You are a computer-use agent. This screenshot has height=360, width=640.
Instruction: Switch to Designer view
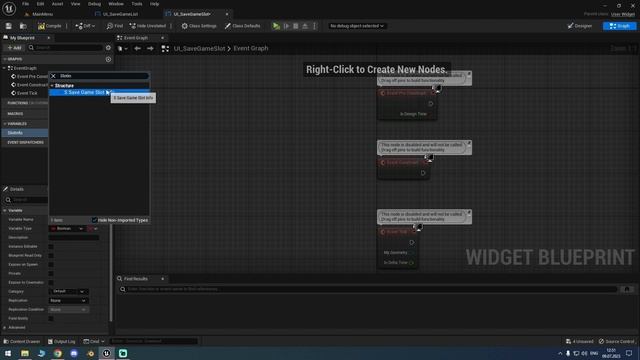click(580, 26)
